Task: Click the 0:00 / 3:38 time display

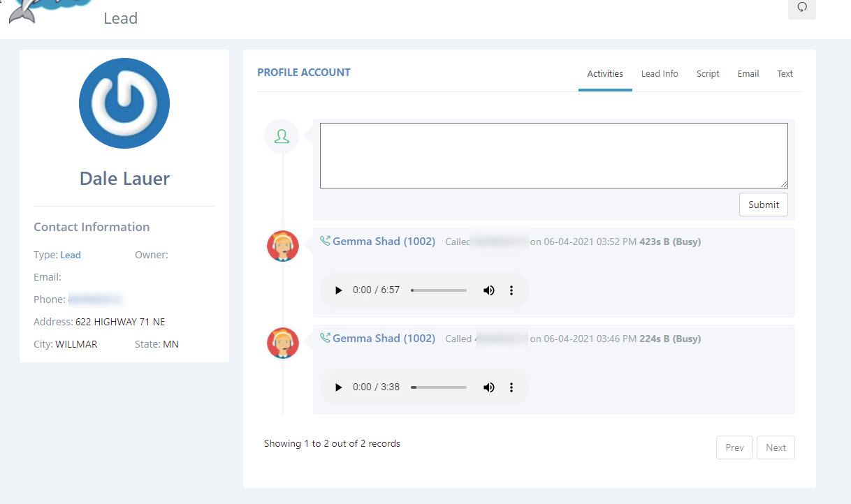Action: [376, 387]
